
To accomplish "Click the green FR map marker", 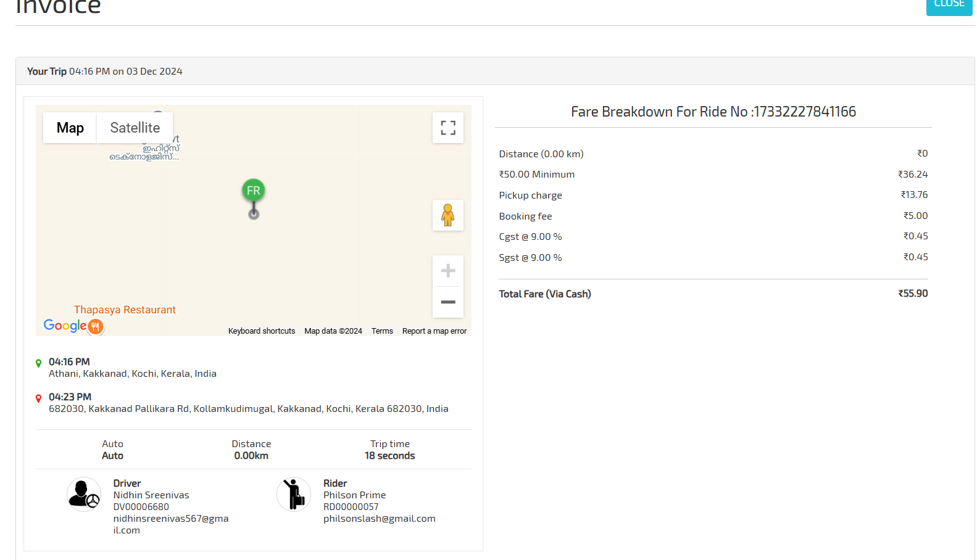I will pyautogui.click(x=254, y=191).
